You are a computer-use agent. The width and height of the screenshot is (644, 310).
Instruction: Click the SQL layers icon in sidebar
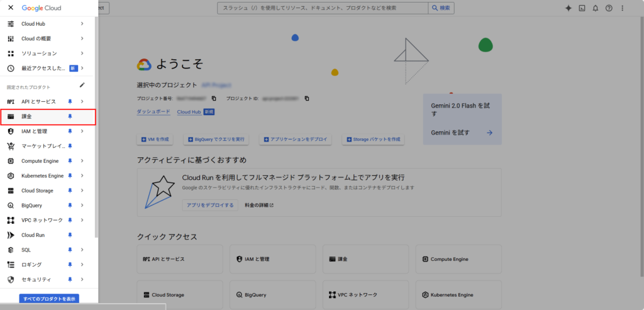11,250
